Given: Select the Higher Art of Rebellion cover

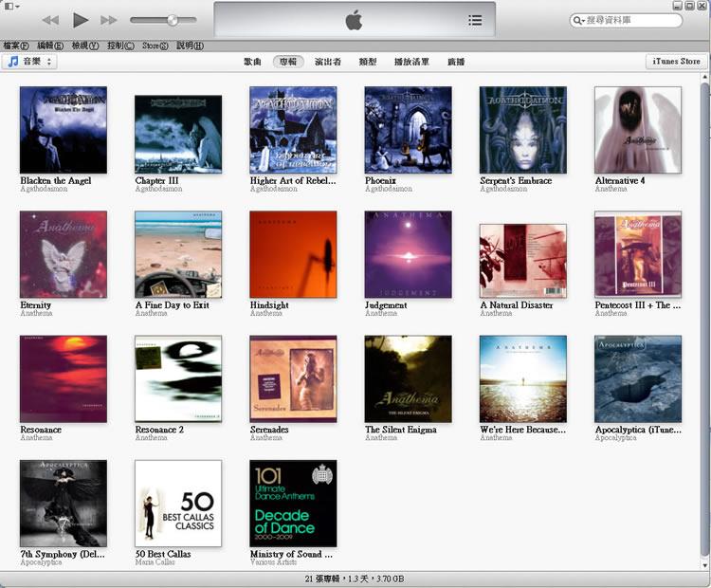Looking at the screenshot, I should (293, 130).
